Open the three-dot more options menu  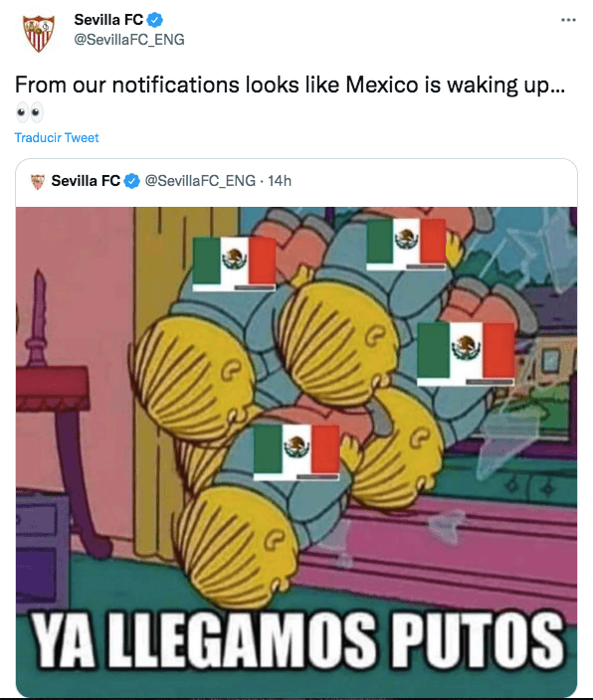[568, 20]
